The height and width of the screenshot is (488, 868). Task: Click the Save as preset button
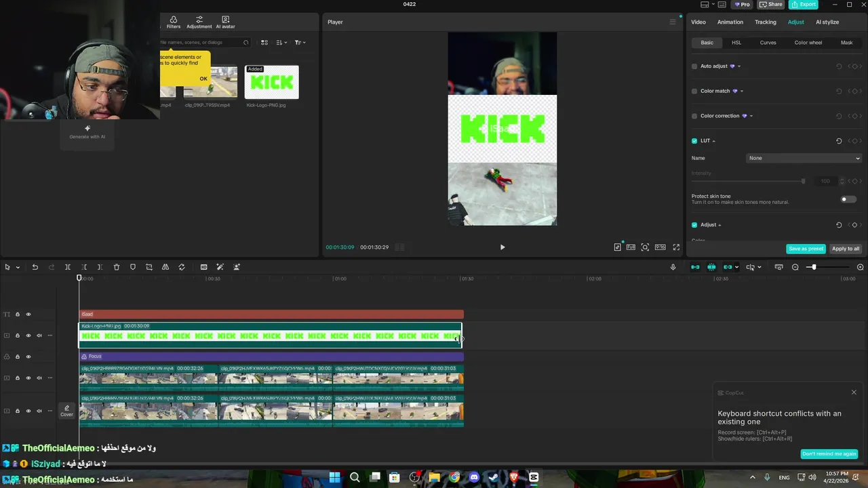(806, 249)
